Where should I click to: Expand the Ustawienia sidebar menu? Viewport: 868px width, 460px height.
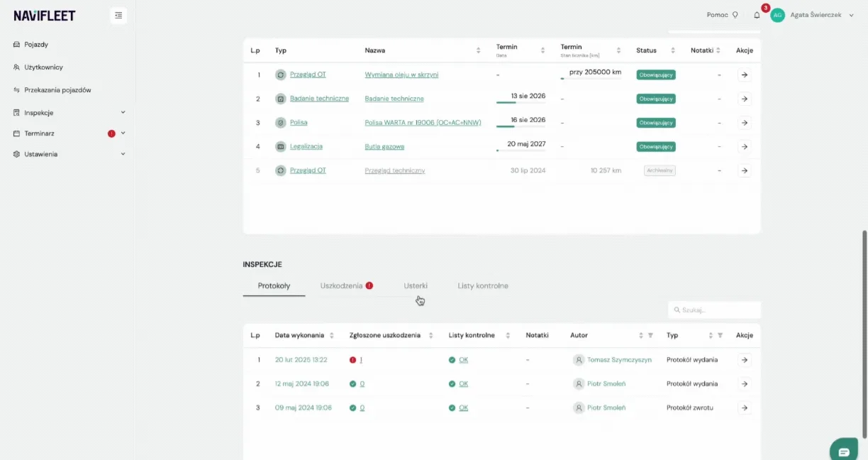[x=123, y=154]
